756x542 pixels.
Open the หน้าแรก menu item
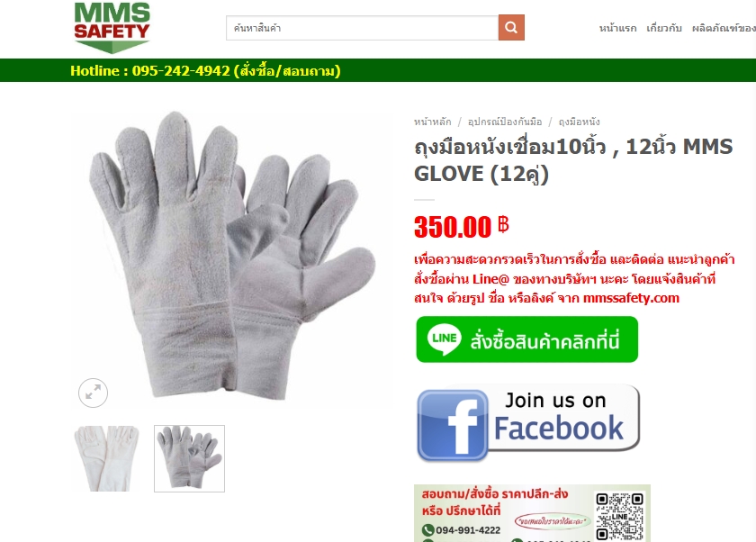click(617, 28)
